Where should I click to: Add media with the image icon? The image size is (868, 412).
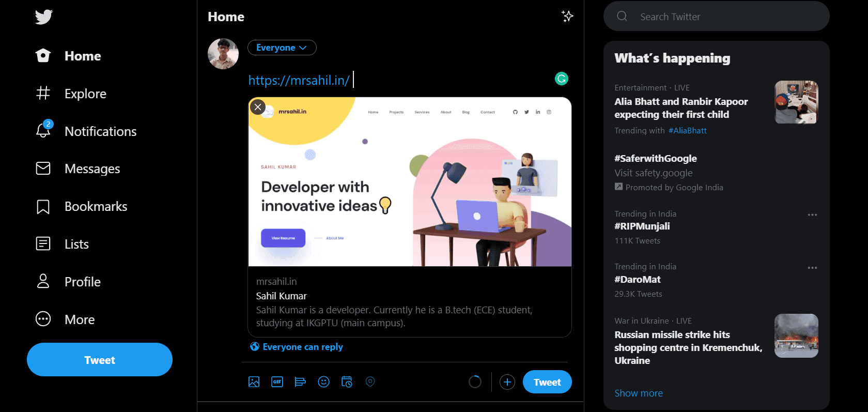click(254, 382)
